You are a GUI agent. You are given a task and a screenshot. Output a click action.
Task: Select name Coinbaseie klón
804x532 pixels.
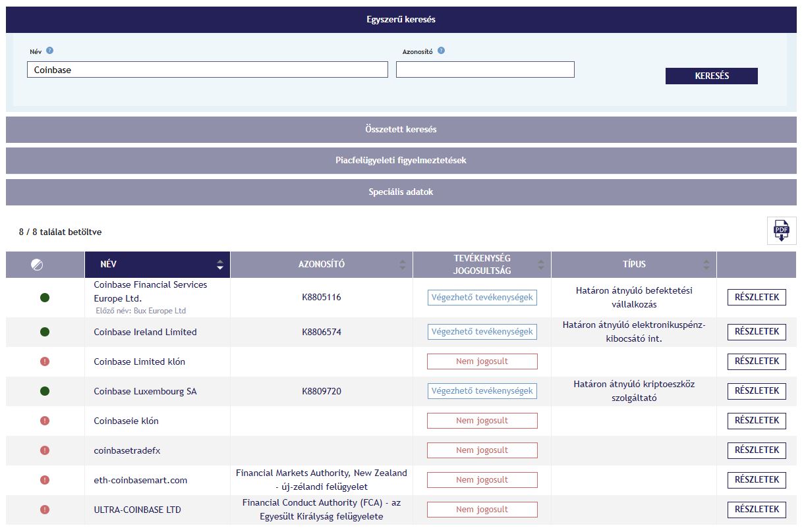(x=126, y=421)
